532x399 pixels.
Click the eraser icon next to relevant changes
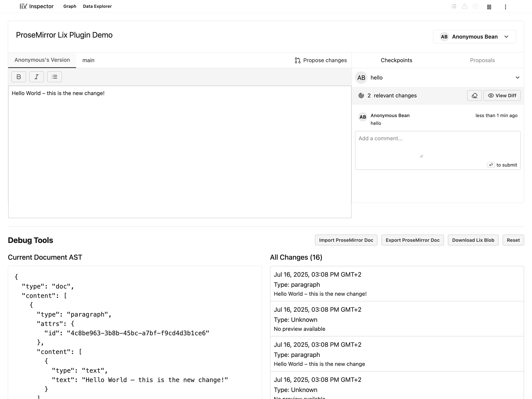click(x=474, y=95)
